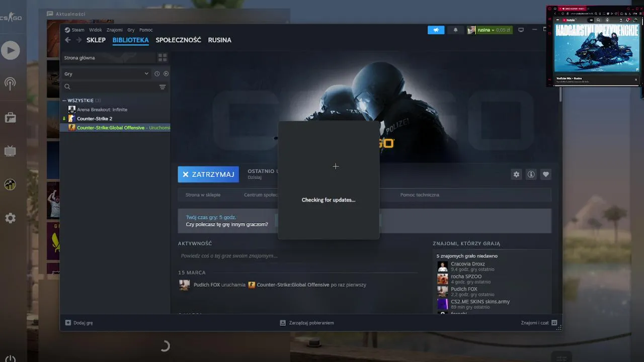Image resolution: width=644 pixels, height=362 pixels.
Task: Click YouTube logo in browser window
Action: pyautogui.click(x=569, y=20)
